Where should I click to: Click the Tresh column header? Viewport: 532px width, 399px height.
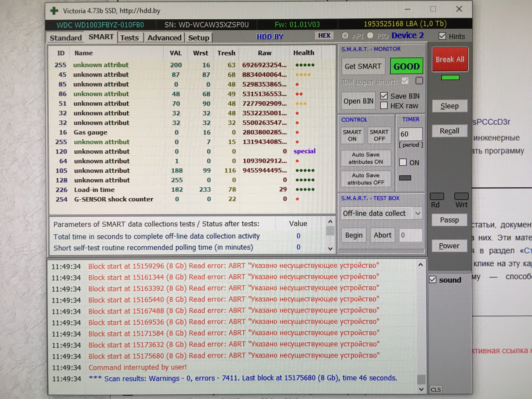click(x=226, y=53)
